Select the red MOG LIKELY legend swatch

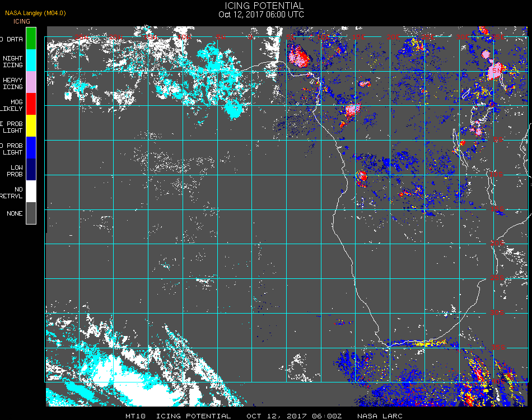[31, 104]
